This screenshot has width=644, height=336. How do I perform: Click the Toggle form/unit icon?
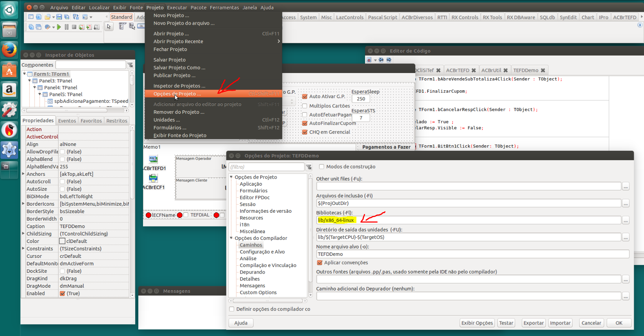click(76, 17)
